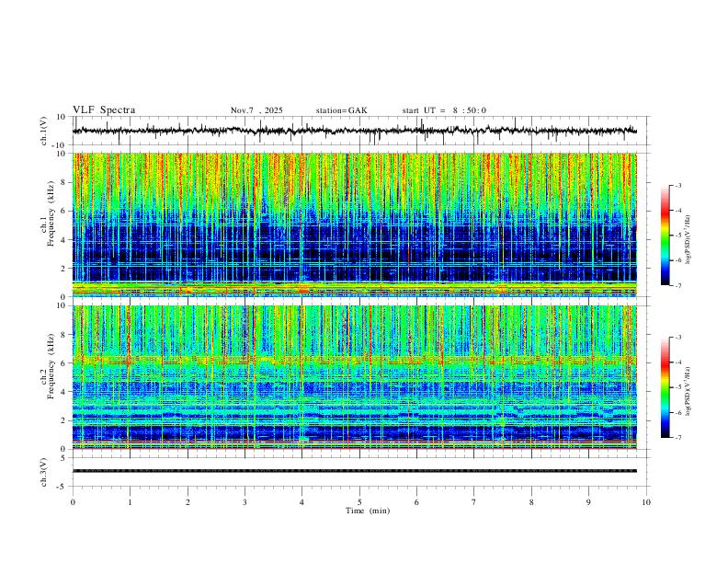Click the "station=GAK" label

[341, 110]
